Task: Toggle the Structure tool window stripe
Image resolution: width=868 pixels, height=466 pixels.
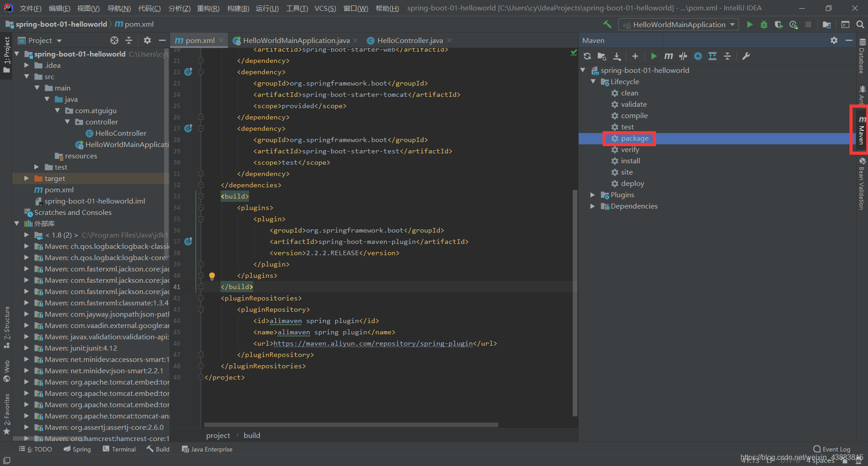Action: coord(7,328)
